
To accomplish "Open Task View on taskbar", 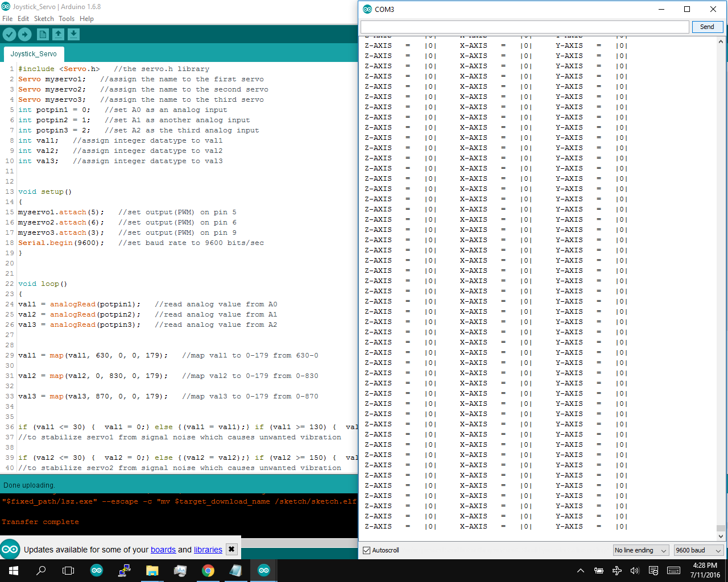I will point(68,571).
